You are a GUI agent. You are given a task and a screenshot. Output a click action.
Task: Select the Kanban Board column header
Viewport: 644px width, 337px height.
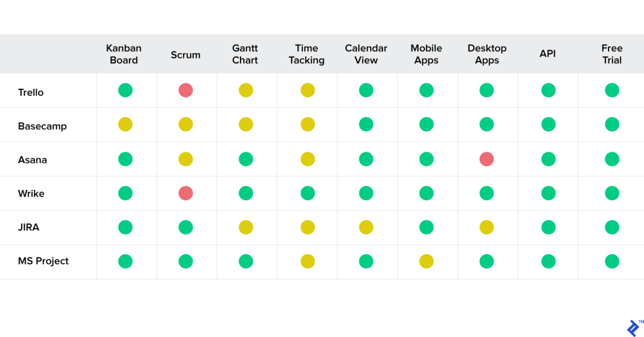(x=124, y=55)
